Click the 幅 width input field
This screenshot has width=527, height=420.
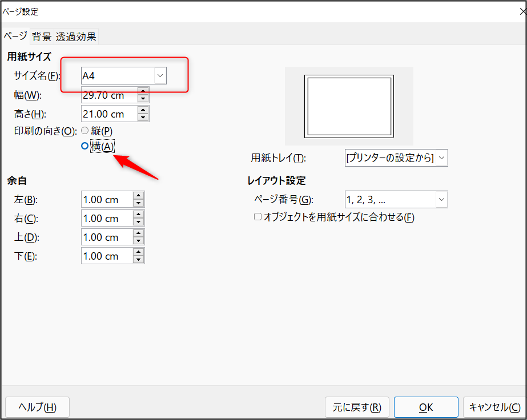[110, 95]
